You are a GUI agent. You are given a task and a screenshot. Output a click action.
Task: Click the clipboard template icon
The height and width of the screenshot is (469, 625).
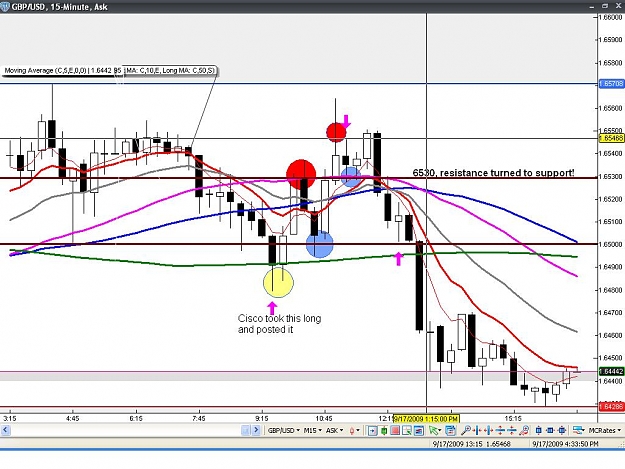click(x=450, y=430)
